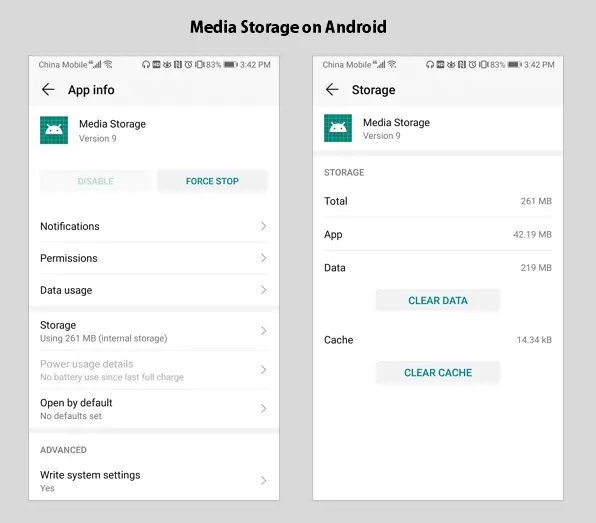596x523 pixels.
Task: Open the Permissions row chevron
Action: [263, 258]
